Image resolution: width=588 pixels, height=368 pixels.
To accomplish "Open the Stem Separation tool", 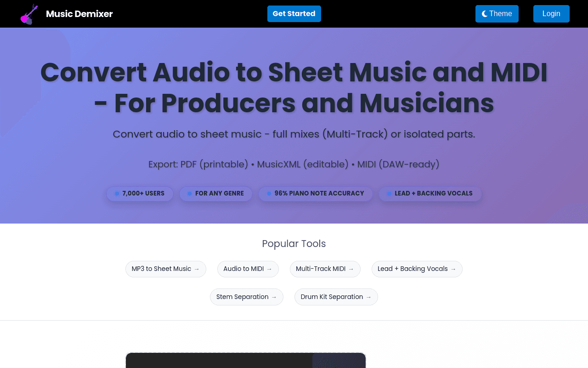I will pos(247,297).
